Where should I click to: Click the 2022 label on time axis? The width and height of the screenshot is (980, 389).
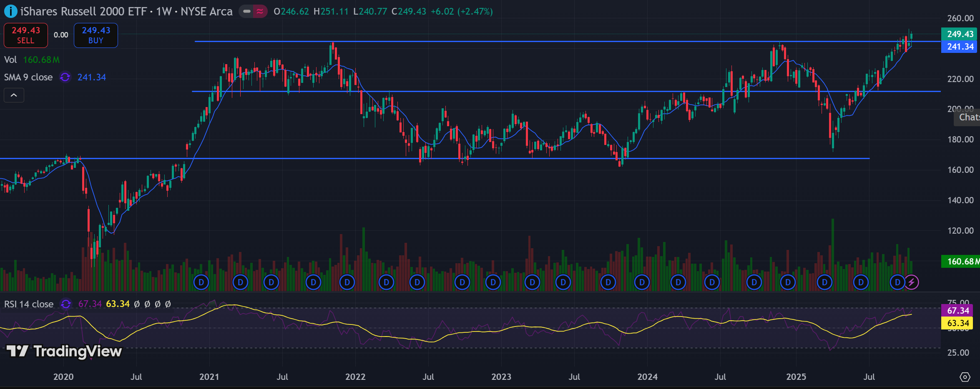click(x=355, y=377)
